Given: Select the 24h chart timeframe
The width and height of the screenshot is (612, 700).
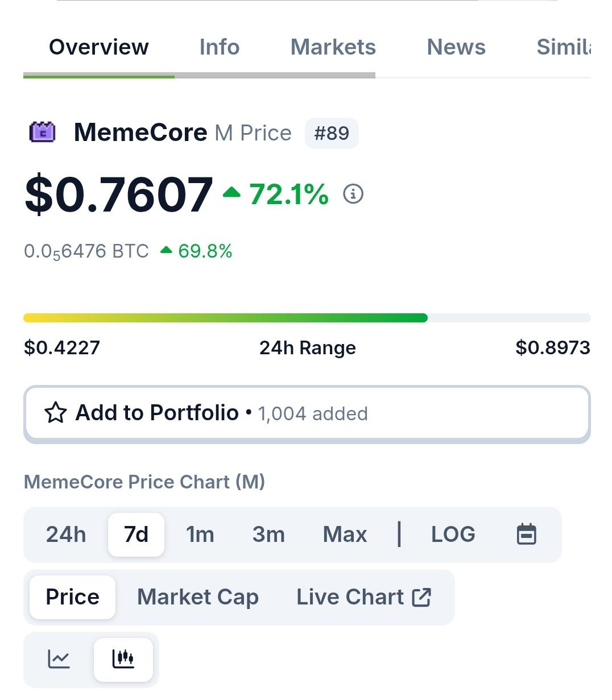Looking at the screenshot, I should tap(66, 534).
